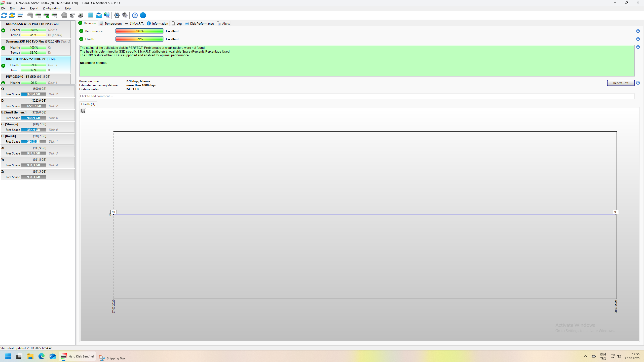Open the View menu
This screenshot has height=362, width=644.
[x=22, y=8]
